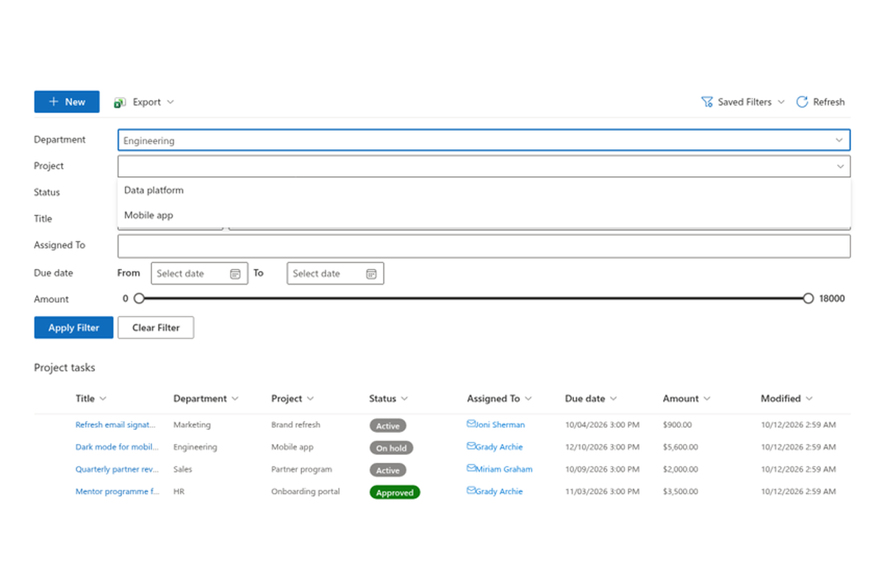Screen dimensions: 882x588
Task: Click Joni Sherman name link
Action: click(x=501, y=425)
